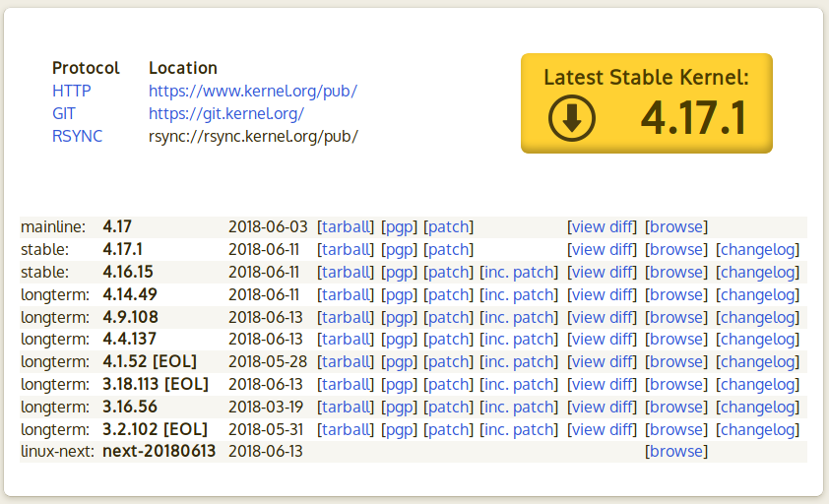View diff for mainline 4.17
The width and height of the screenshot is (829, 504).
603,226
